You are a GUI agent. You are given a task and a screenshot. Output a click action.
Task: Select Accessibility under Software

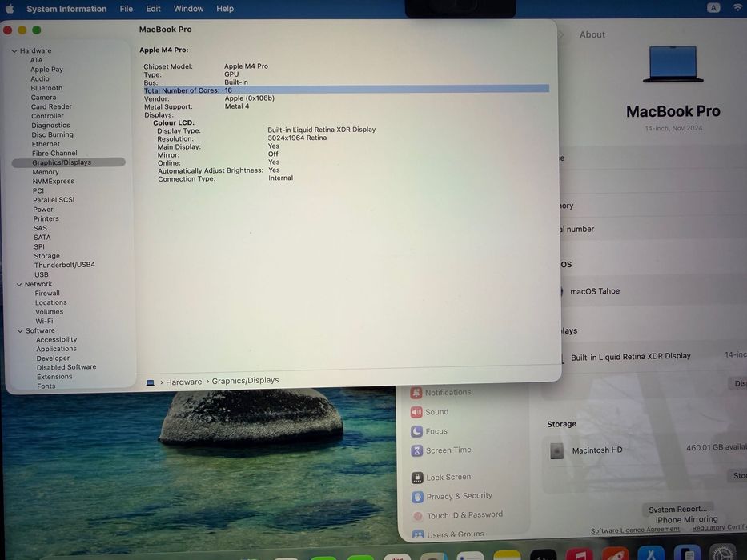(56, 339)
